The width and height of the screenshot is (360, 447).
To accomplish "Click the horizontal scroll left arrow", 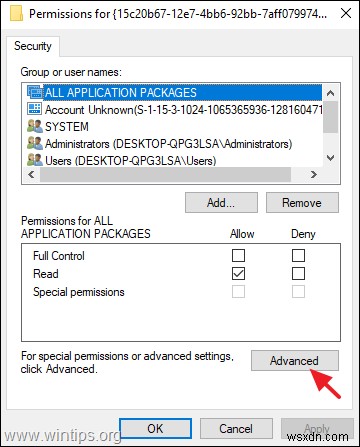I will 31,174.
